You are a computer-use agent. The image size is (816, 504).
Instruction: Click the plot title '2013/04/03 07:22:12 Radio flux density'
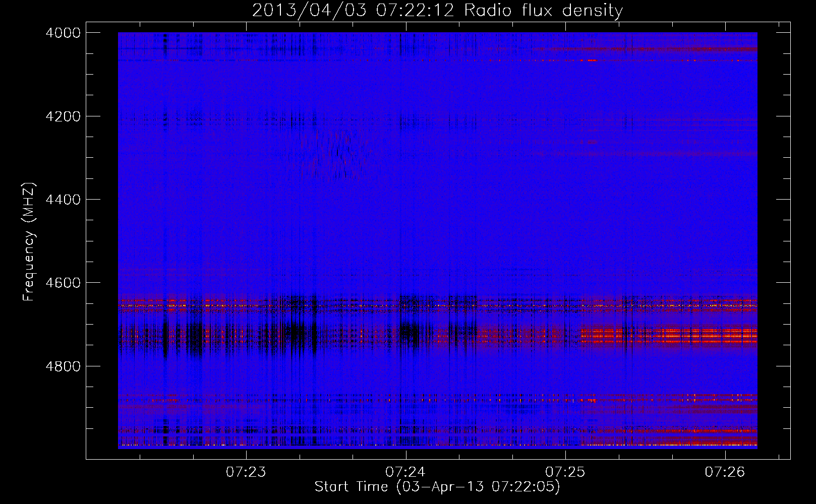pyautogui.click(x=437, y=11)
